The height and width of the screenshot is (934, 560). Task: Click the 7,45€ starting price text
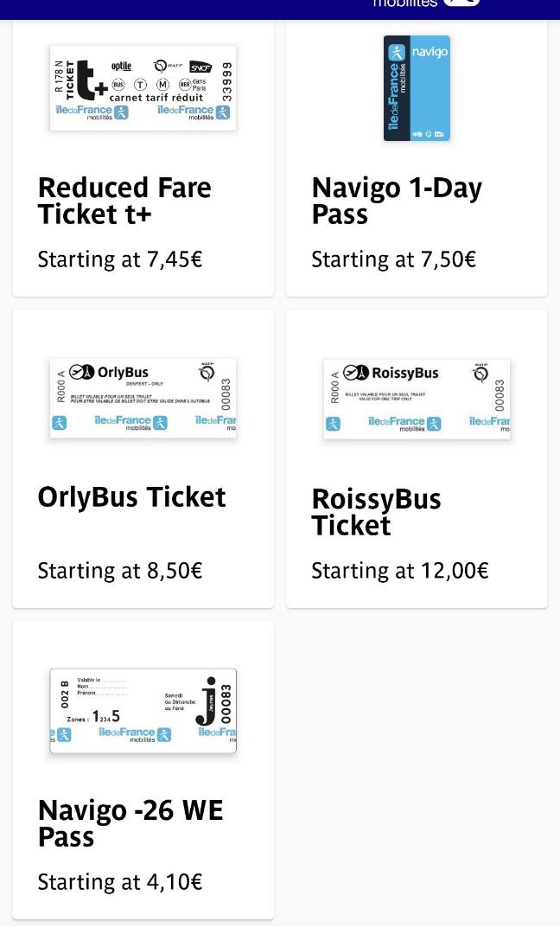(x=119, y=259)
